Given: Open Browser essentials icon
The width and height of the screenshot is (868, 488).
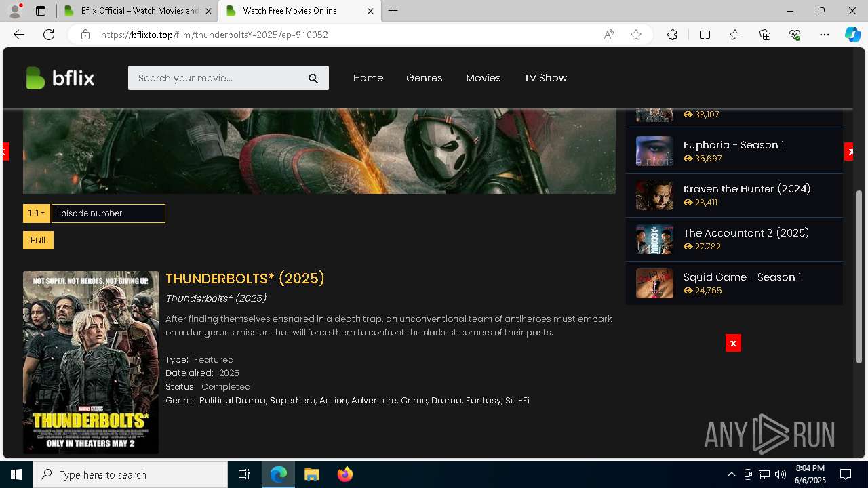Looking at the screenshot, I should pyautogui.click(x=795, y=35).
